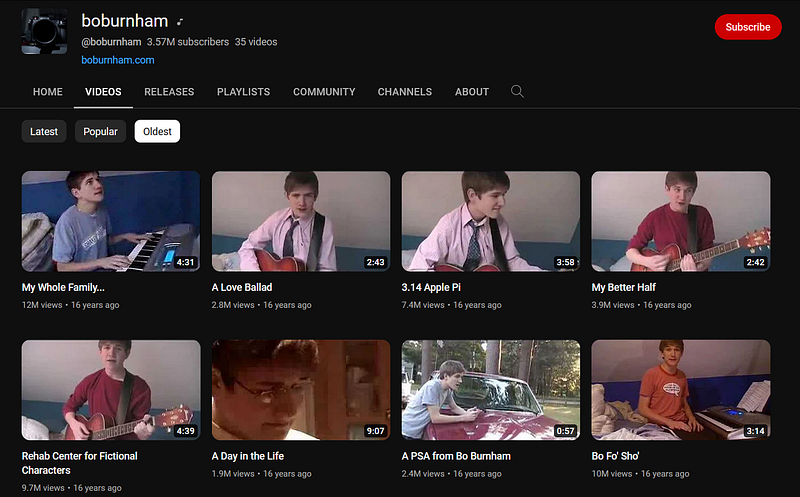The width and height of the screenshot is (800, 497).
Task: Click the 35 videos count text
Action: 256,42
